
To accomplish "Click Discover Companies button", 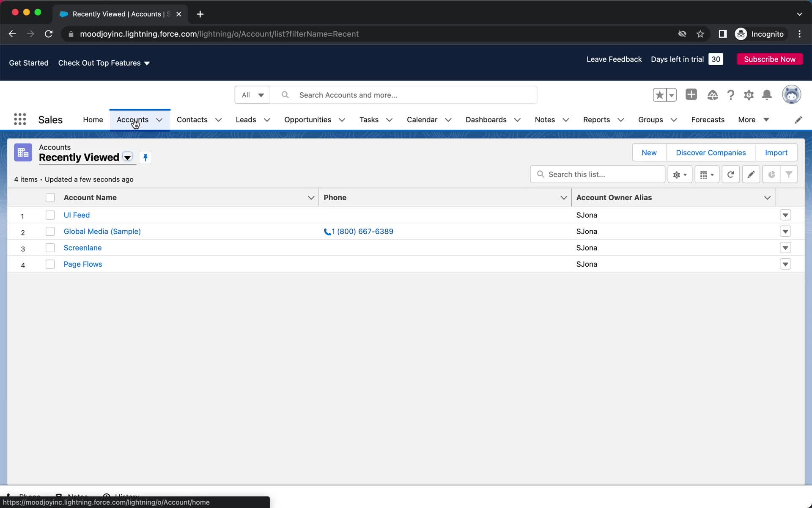I will click(x=710, y=152).
